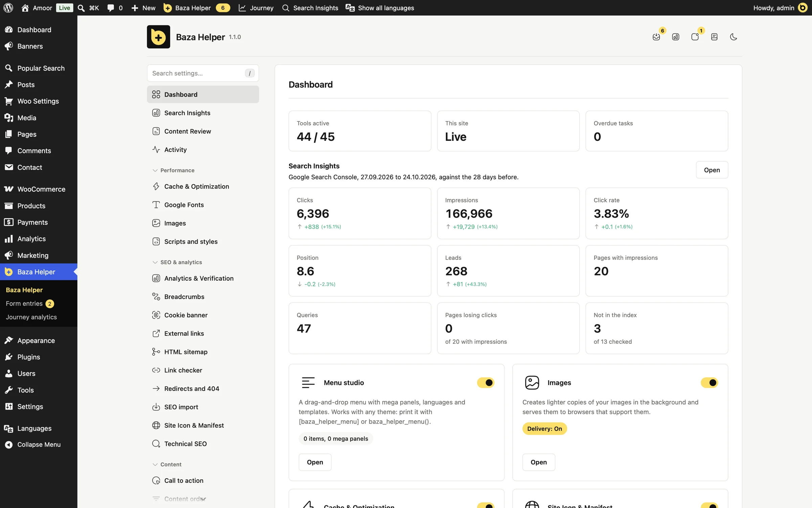Image resolution: width=812 pixels, height=508 pixels.
Task: Open the Search Insights chart icon in header
Action: coord(676,37)
